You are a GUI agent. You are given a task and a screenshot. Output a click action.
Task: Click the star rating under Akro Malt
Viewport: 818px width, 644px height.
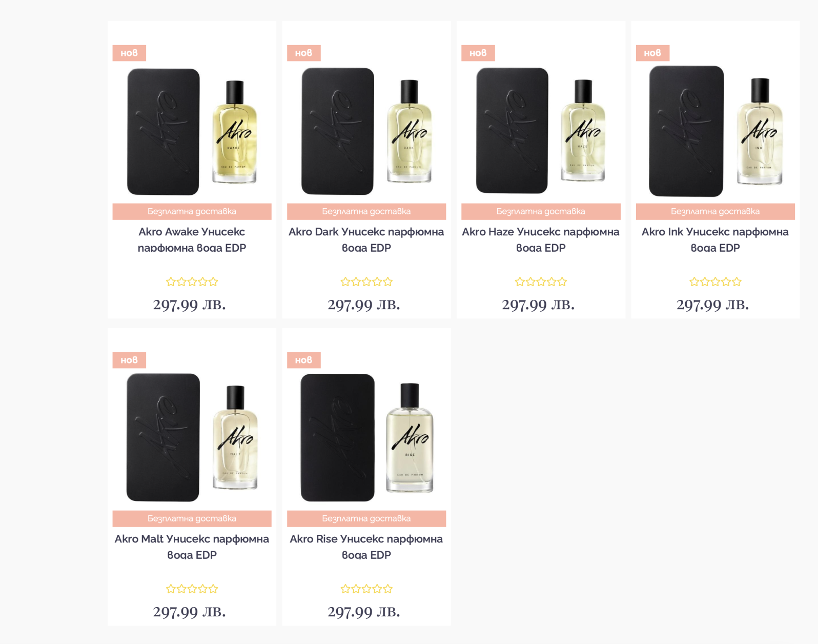coord(192,589)
